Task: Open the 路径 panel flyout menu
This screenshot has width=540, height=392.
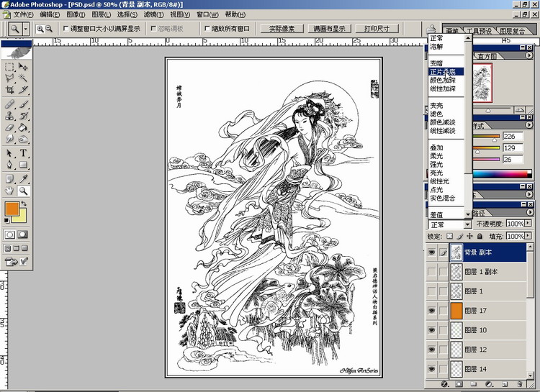Action: point(529,212)
